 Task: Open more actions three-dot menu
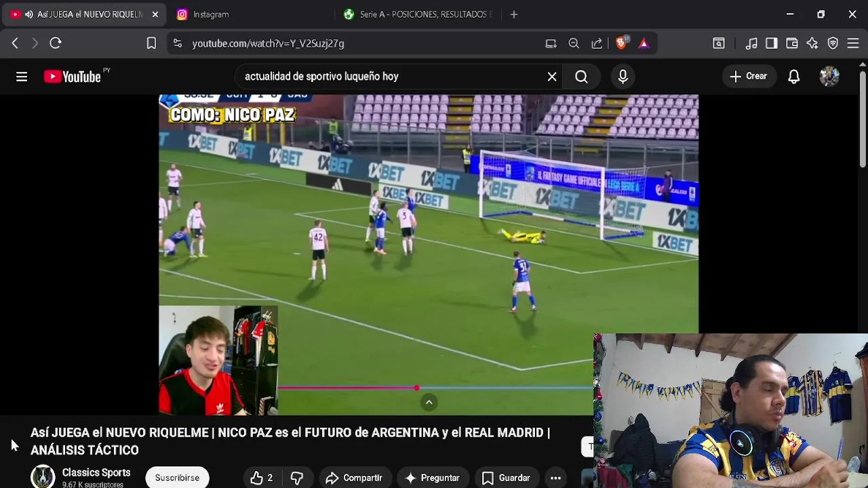pos(555,478)
